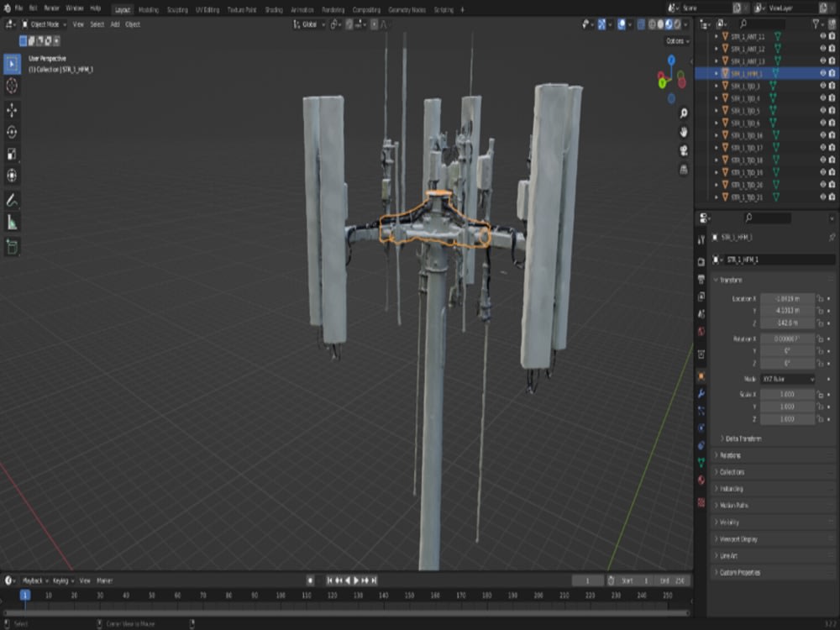
Task: Open the viewport Add menu
Action: click(x=114, y=24)
